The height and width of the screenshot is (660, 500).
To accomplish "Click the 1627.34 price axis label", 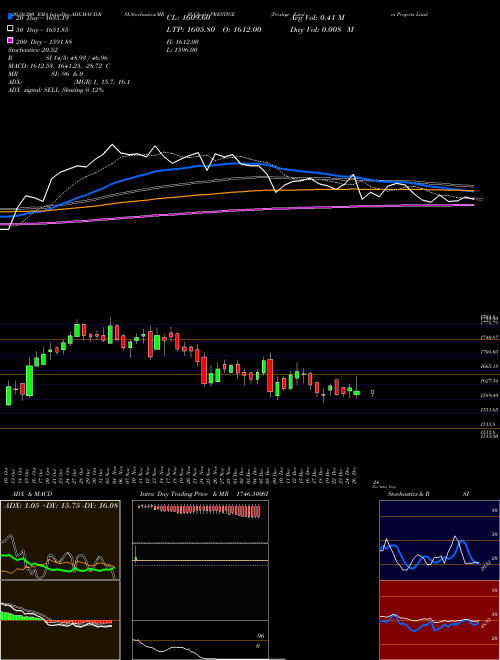I will (490, 381).
